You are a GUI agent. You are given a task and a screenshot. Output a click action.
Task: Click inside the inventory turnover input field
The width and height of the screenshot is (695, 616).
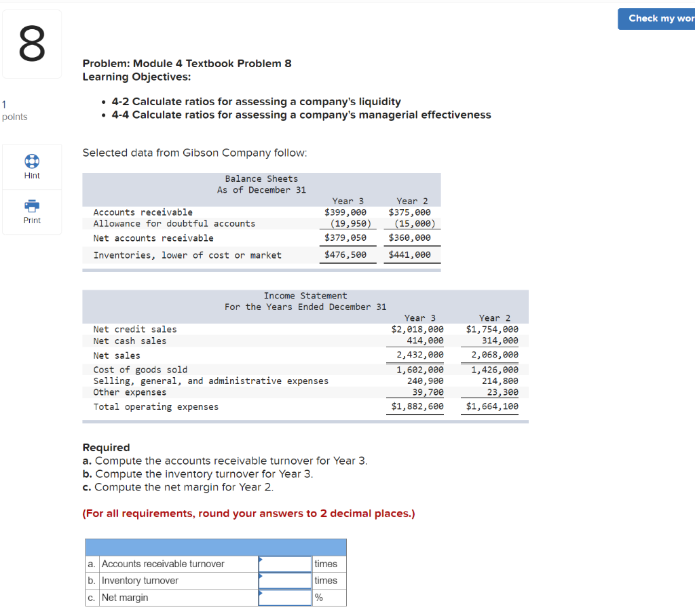coord(284,580)
